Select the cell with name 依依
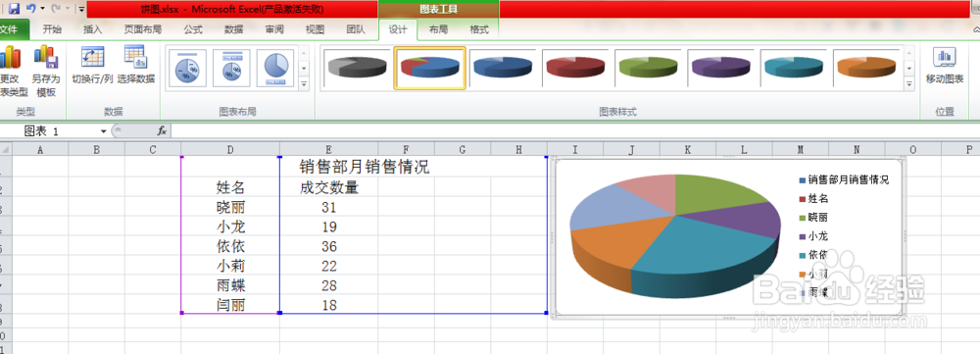The image size is (980, 354). coord(230,246)
